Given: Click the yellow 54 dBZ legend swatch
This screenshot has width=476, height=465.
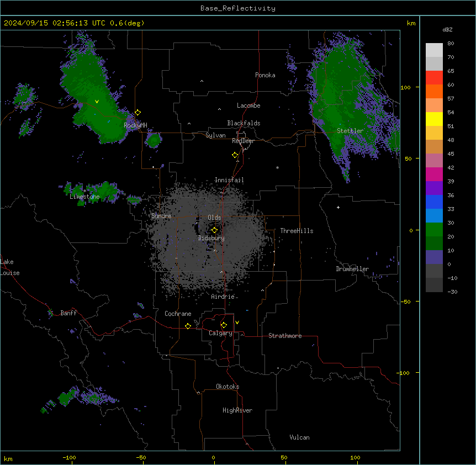Looking at the screenshot, I should point(434,119).
